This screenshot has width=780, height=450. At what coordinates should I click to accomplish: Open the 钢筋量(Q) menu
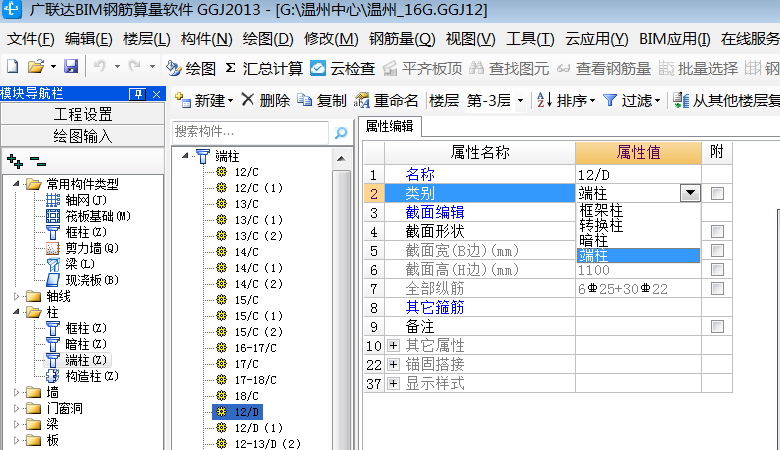(x=402, y=39)
